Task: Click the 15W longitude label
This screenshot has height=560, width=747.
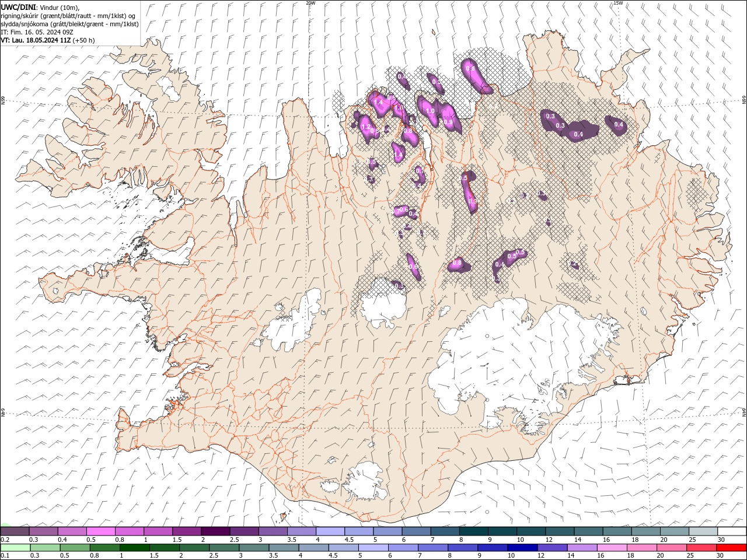Action: click(618, 3)
